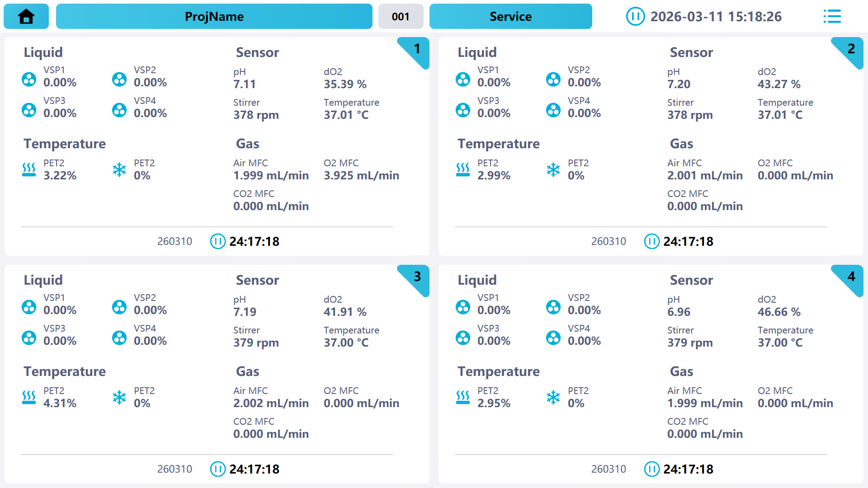Click the VSP4 pump icon in reactor 2

(553, 110)
